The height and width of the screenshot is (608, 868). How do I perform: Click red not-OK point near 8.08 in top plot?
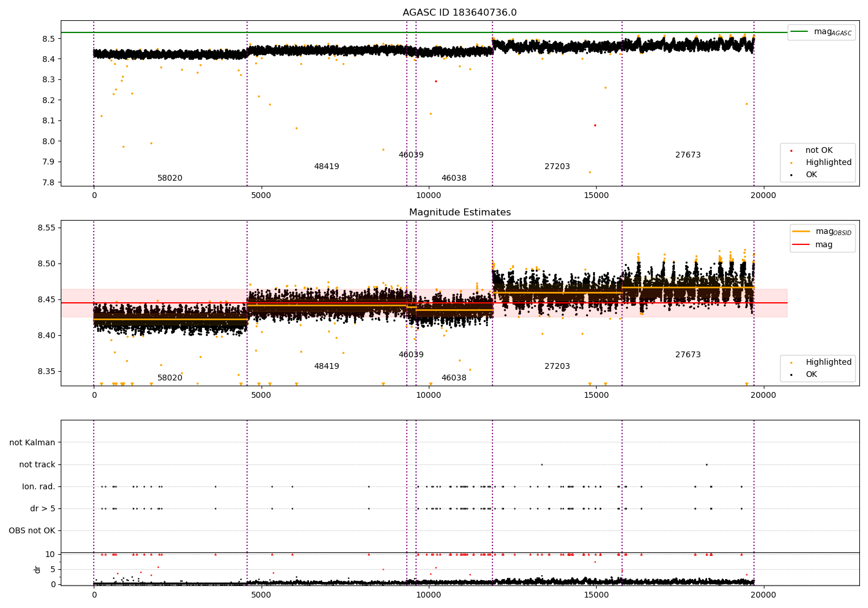pos(594,125)
